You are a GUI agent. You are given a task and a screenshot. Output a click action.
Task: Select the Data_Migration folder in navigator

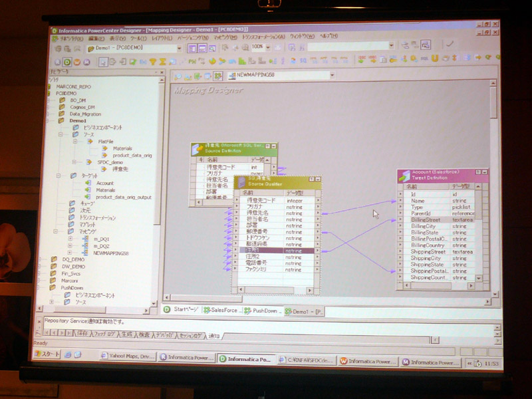click(x=86, y=114)
